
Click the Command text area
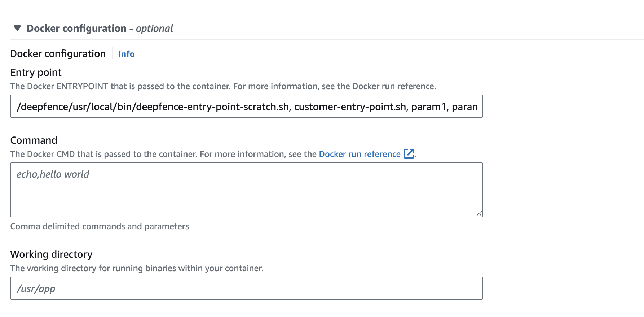pos(247,190)
